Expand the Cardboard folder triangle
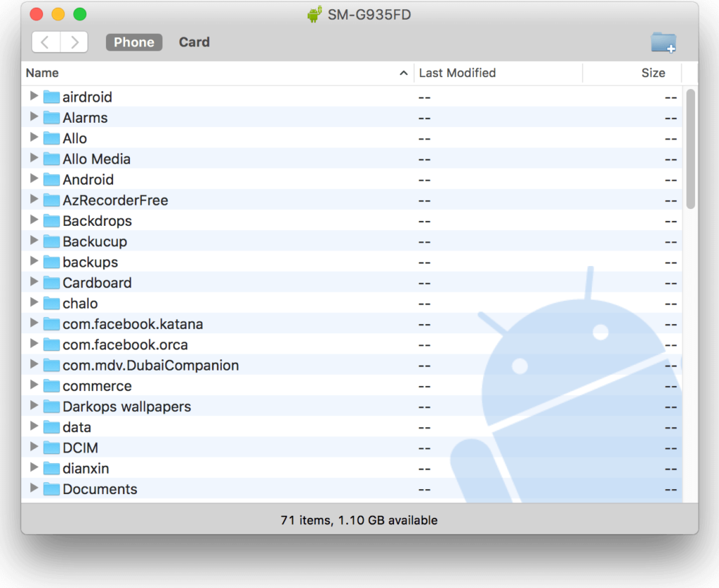 [x=34, y=281]
